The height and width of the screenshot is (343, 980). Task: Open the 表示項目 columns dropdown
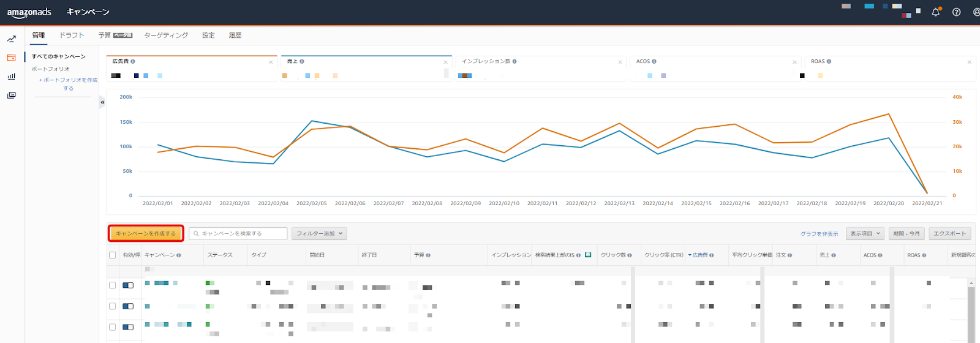[864, 233]
